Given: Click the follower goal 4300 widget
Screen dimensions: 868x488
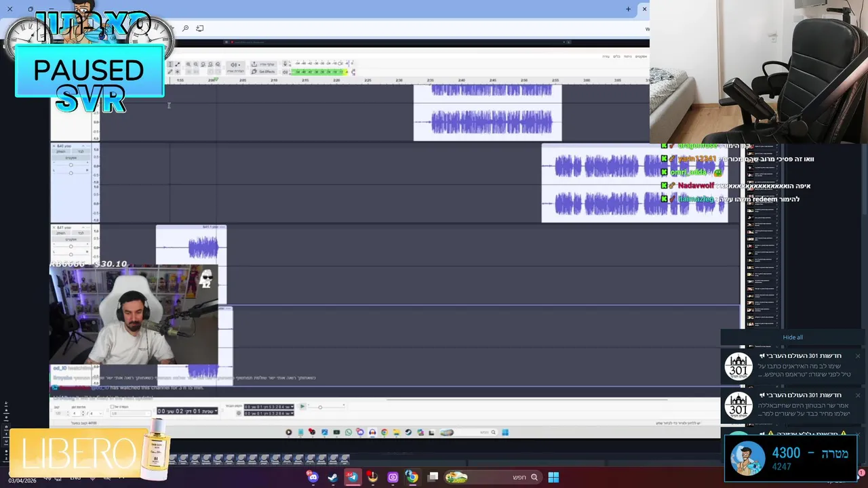Looking at the screenshot, I should tap(791, 457).
